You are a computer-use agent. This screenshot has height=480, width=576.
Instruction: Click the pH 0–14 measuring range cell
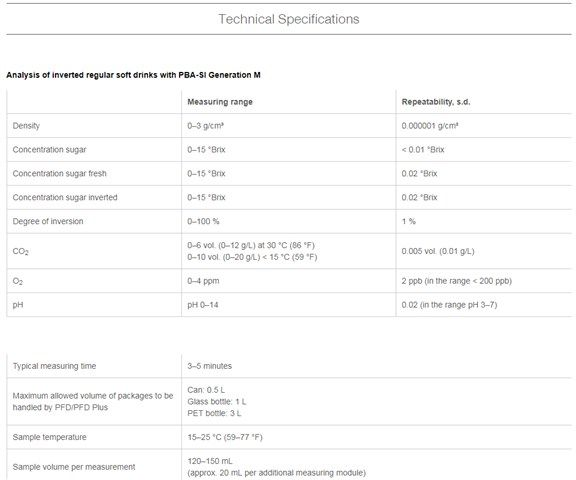(203, 305)
